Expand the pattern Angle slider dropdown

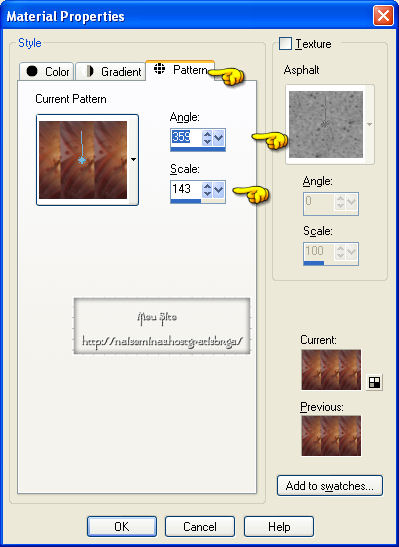(219, 137)
